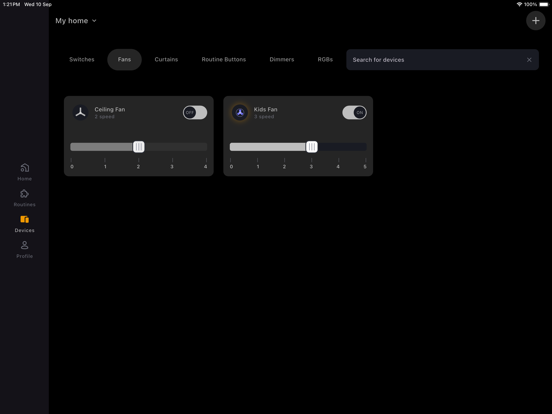Switch to the Switches tab
The height and width of the screenshot is (414, 552).
click(82, 59)
